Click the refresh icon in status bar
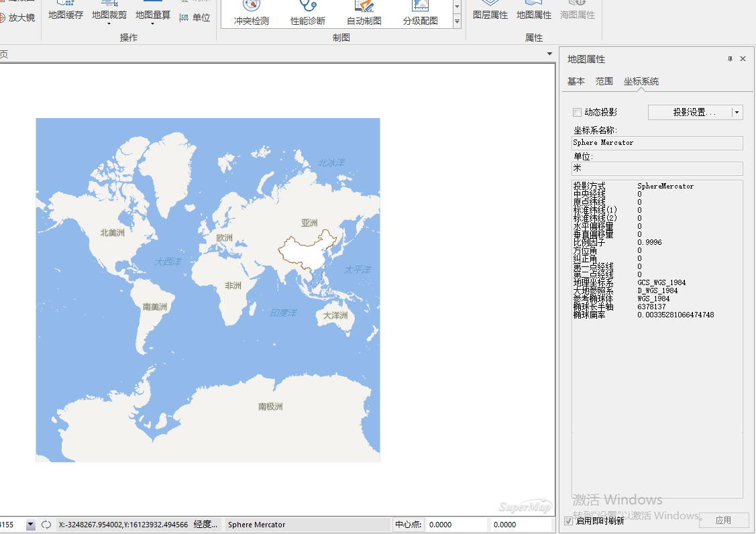The width and height of the screenshot is (756, 534). coord(46,525)
